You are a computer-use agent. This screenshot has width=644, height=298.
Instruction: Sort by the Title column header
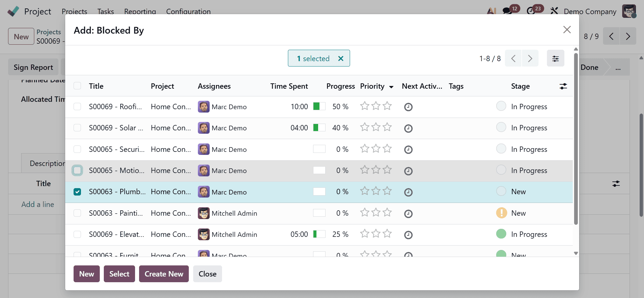pyautogui.click(x=96, y=86)
